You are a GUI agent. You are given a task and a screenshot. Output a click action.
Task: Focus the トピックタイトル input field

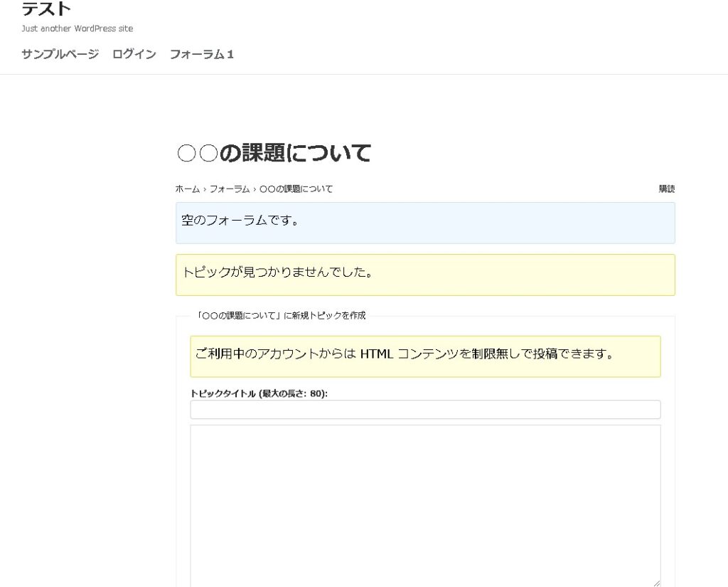click(425, 410)
